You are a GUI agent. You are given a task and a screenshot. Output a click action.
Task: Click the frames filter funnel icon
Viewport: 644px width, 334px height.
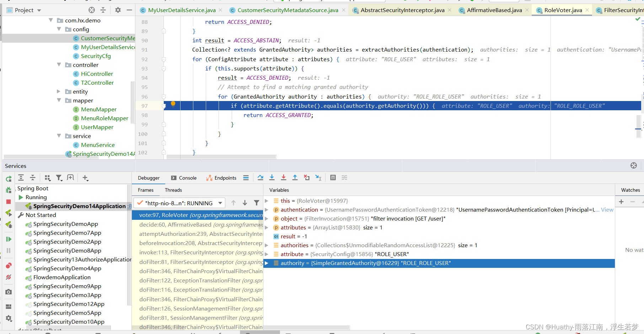click(x=256, y=203)
